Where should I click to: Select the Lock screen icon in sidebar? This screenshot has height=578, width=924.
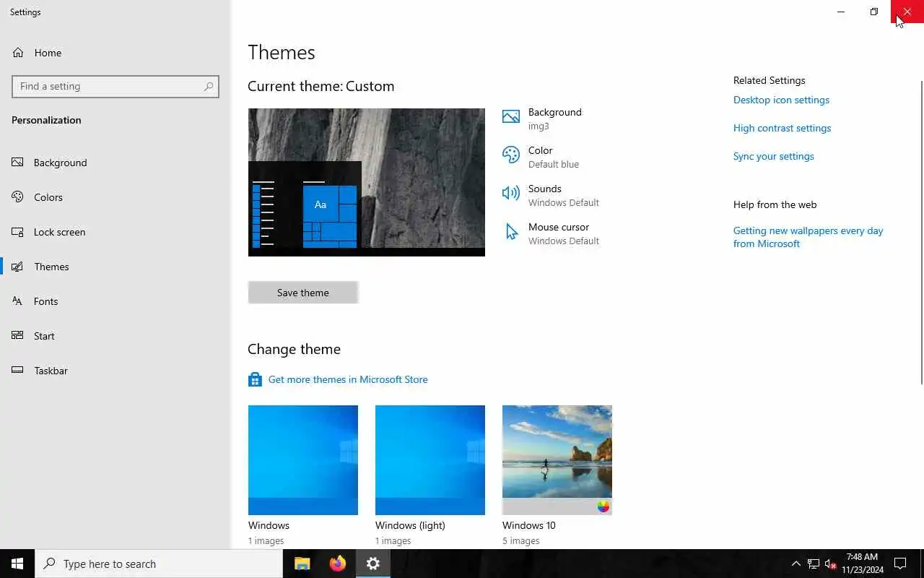(18, 232)
